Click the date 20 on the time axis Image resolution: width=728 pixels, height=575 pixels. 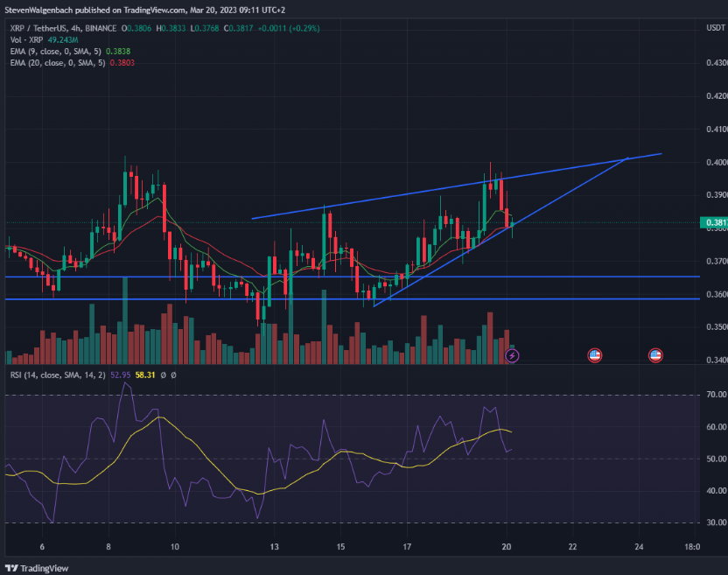pos(506,545)
